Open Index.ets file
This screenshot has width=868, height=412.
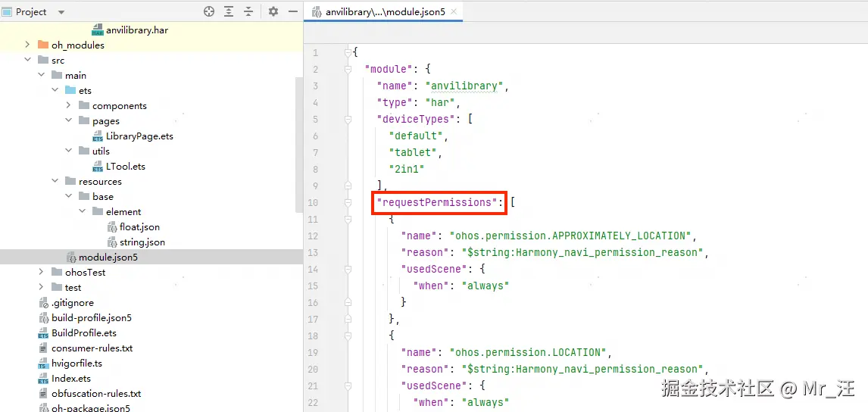tap(71, 379)
